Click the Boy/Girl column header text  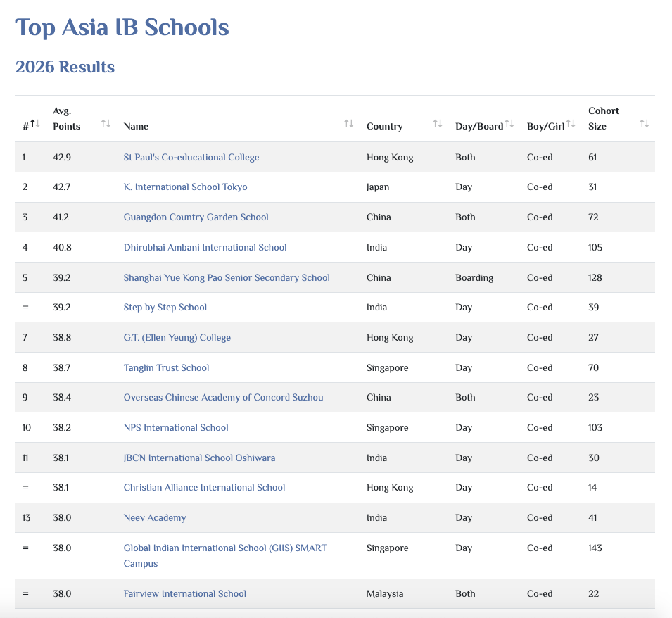(x=545, y=127)
